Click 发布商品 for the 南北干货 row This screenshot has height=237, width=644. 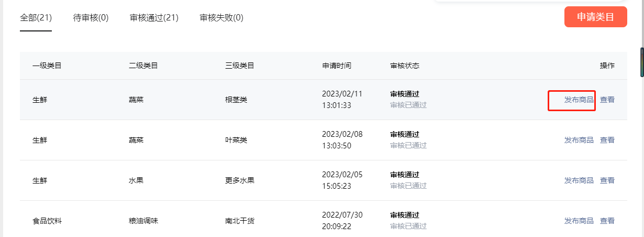tap(579, 221)
